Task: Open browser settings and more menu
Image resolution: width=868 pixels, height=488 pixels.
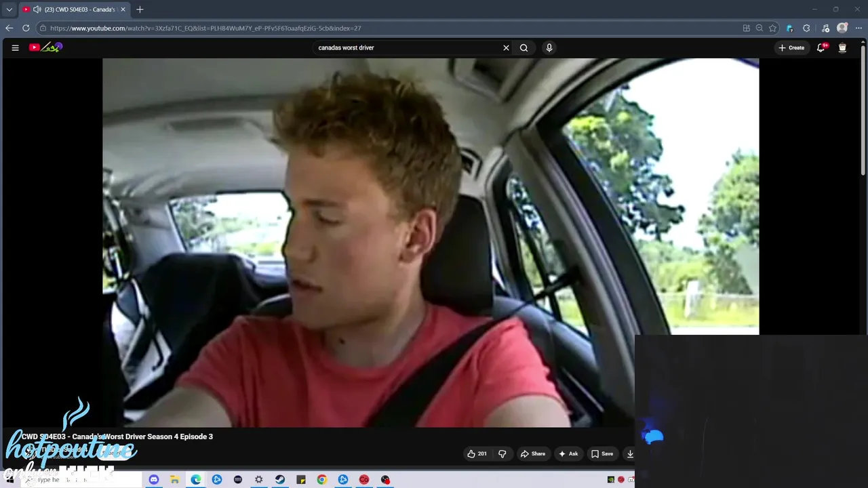Action: (859, 28)
